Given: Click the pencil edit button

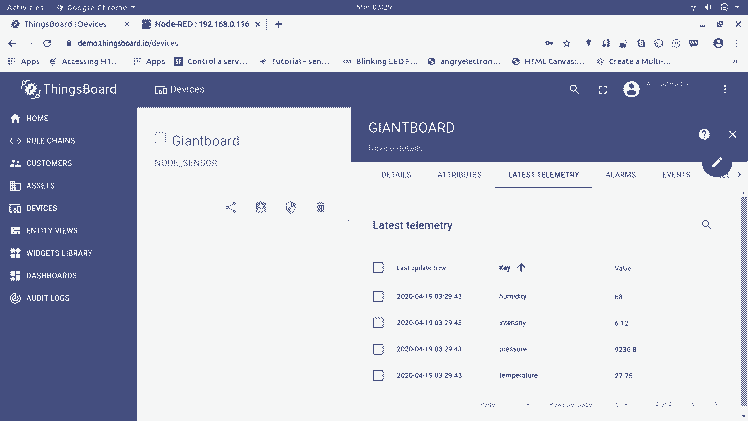Looking at the screenshot, I should click(717, 163).
